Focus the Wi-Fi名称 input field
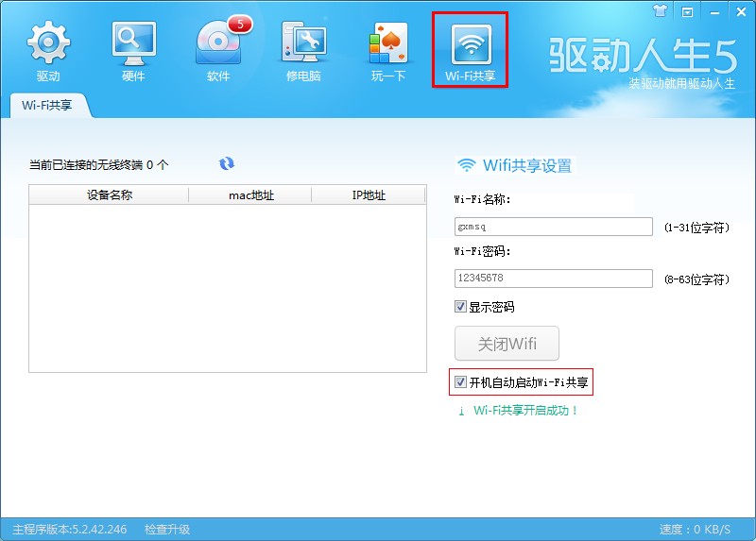The height and width of the screenshot is (541, 756). (x=554, y=227)
